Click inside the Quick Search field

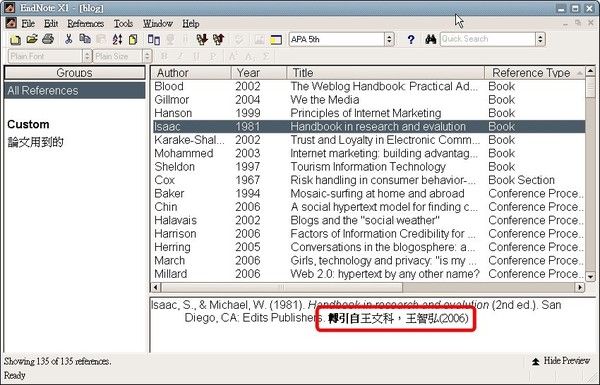[488, 39]
